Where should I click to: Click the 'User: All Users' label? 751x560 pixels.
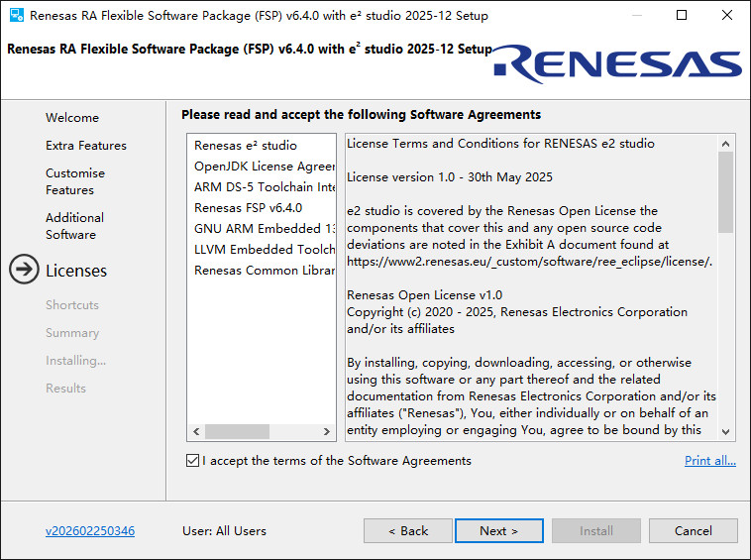point(224,531)
